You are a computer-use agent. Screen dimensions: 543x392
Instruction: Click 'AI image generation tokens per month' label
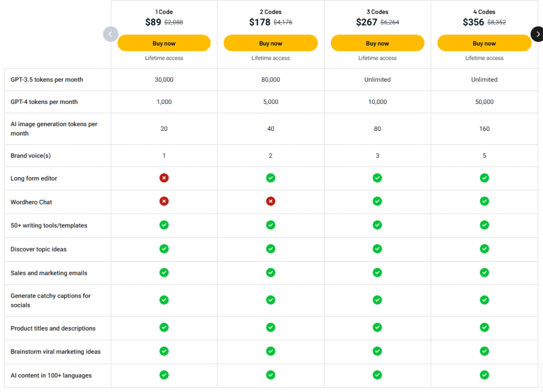coord(54,129)
